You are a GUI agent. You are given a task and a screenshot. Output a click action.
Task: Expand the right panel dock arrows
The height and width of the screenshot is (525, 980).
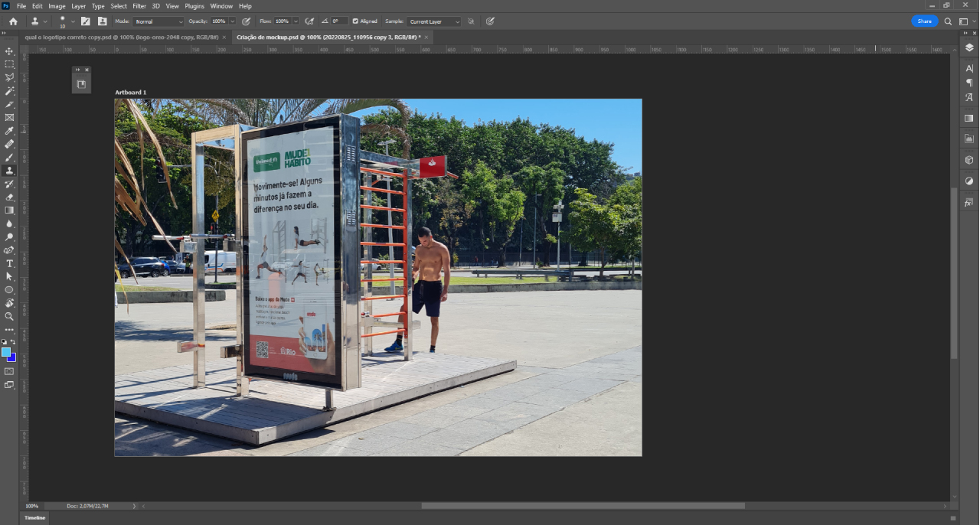point(967,33)
